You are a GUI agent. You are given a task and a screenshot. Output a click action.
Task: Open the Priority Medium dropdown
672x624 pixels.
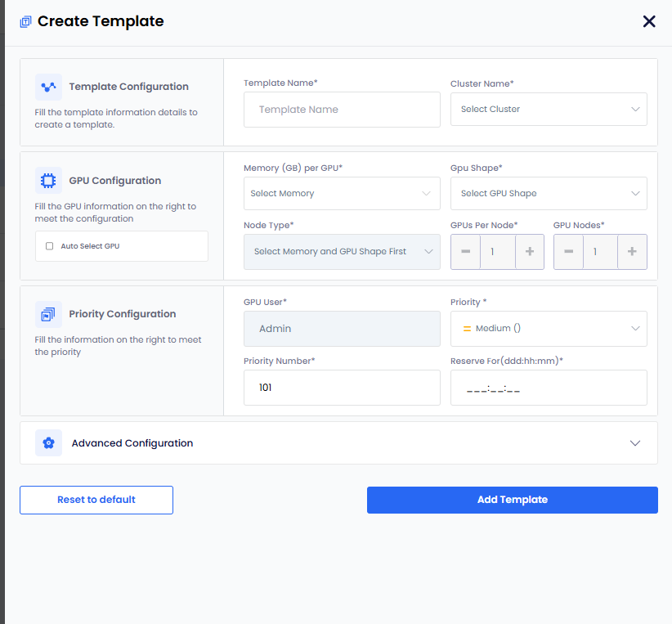549,329
